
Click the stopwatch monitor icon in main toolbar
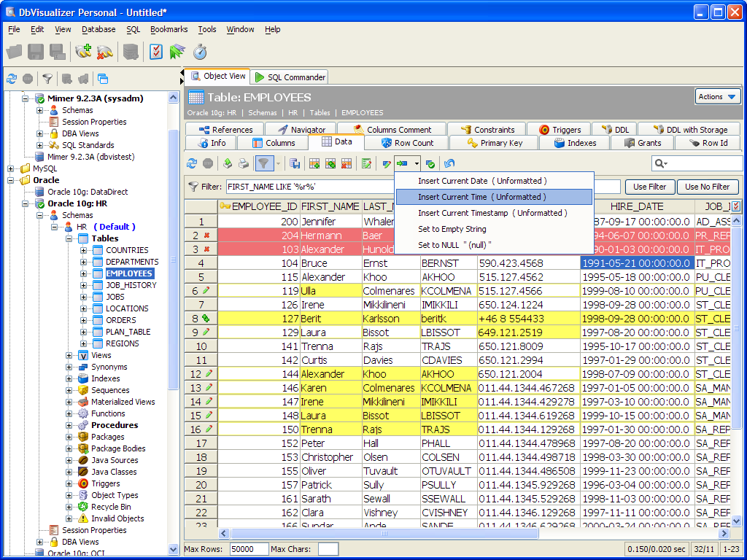click(200, 52)
